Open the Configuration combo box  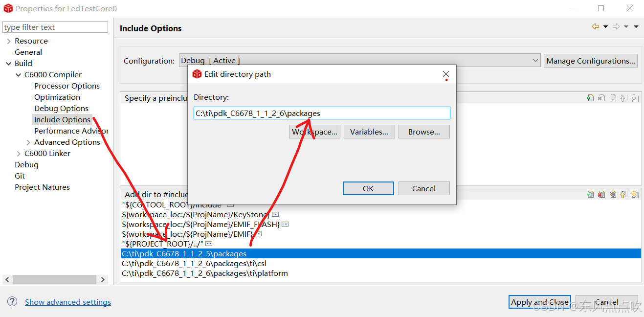(359, 61)
